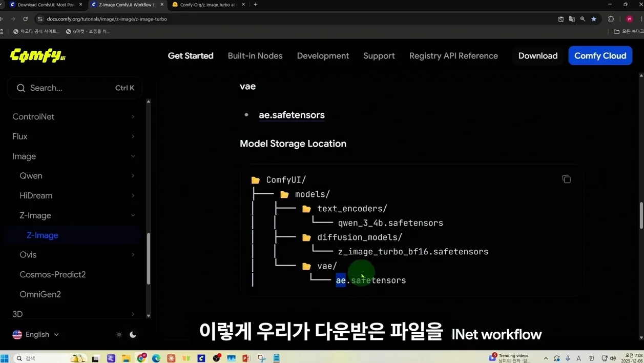Open Cosmos-Predict2 page in sidebar

53,274
